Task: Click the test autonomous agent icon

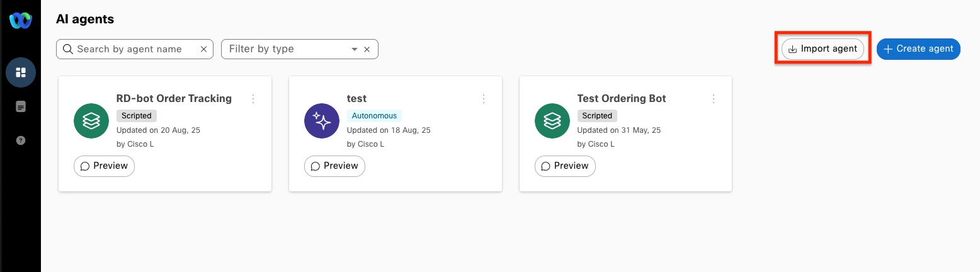Action: (322, 120)
